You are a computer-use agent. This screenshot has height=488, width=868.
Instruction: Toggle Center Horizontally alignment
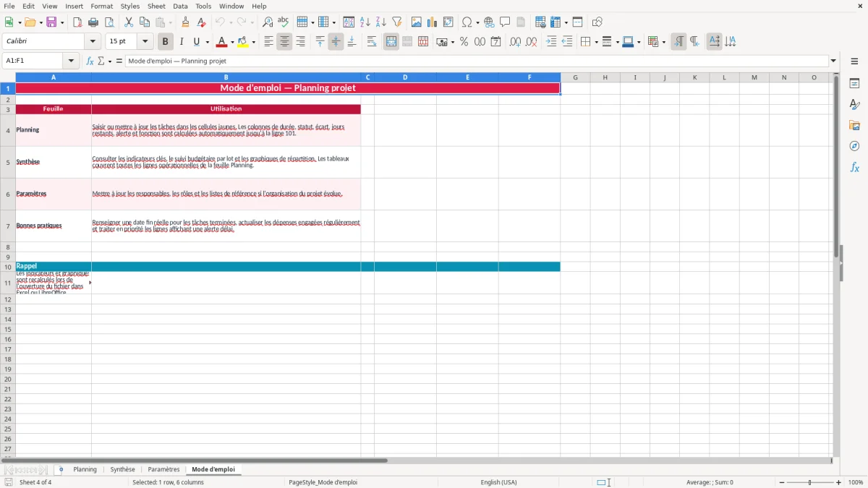(284, 42)
